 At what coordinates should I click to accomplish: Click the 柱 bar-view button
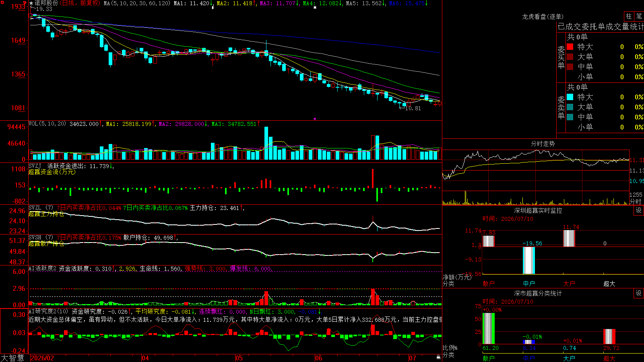(628, 16)
